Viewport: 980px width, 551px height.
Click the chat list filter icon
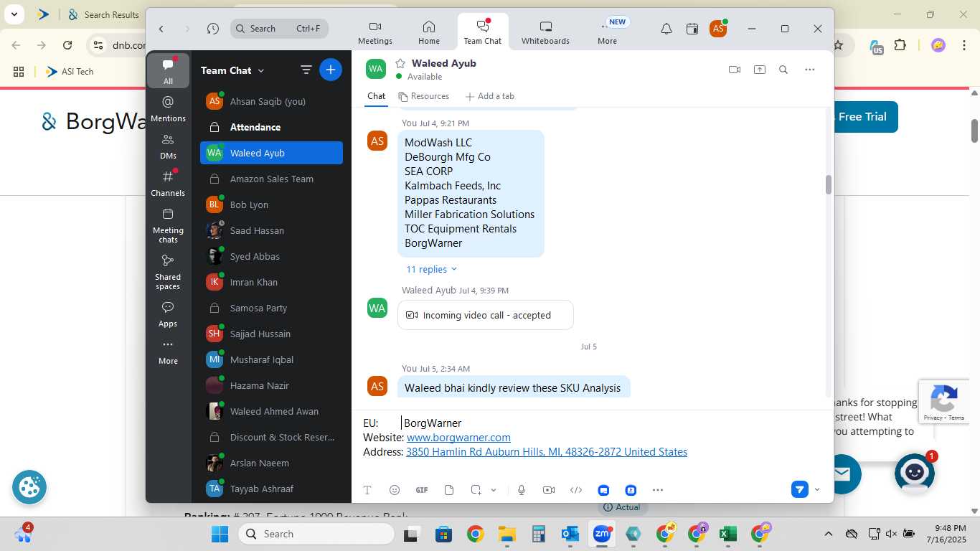coord(306,70)
